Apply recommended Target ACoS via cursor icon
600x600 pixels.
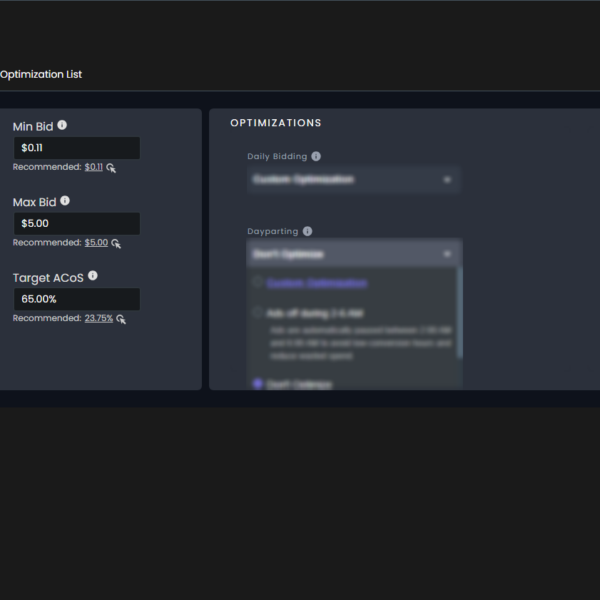(121, 319)
